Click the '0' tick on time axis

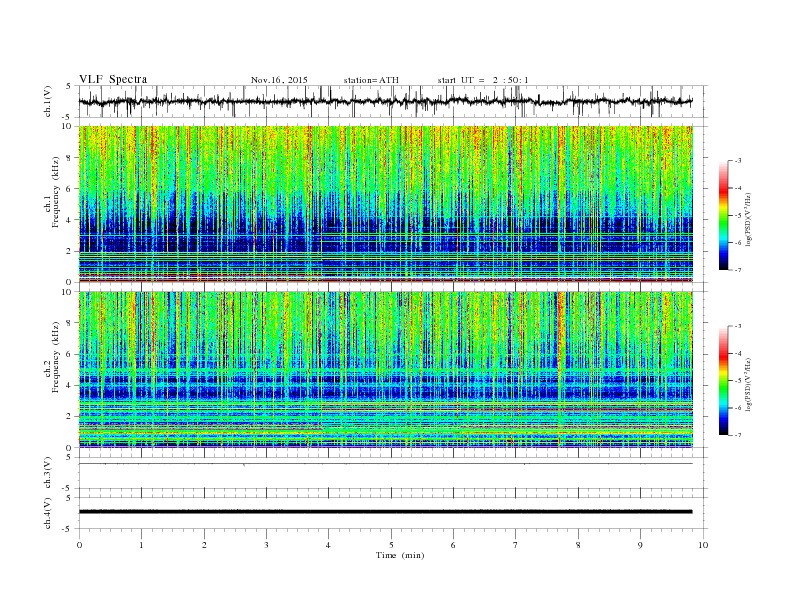point(79,545)
